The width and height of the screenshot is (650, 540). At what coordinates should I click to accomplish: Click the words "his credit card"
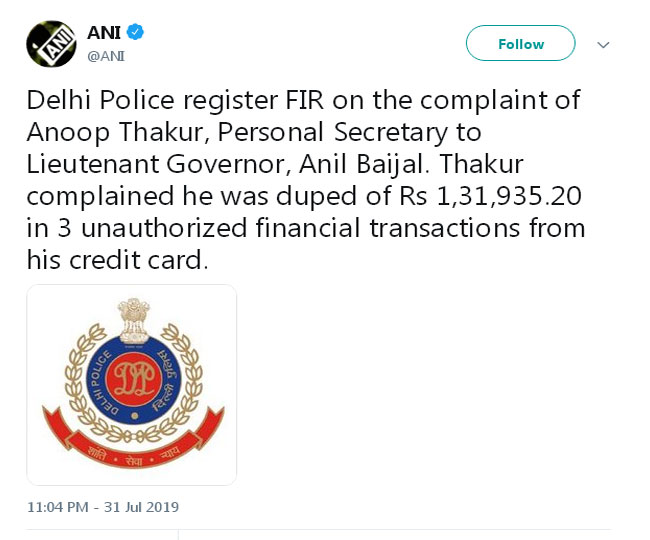(115, 260)
